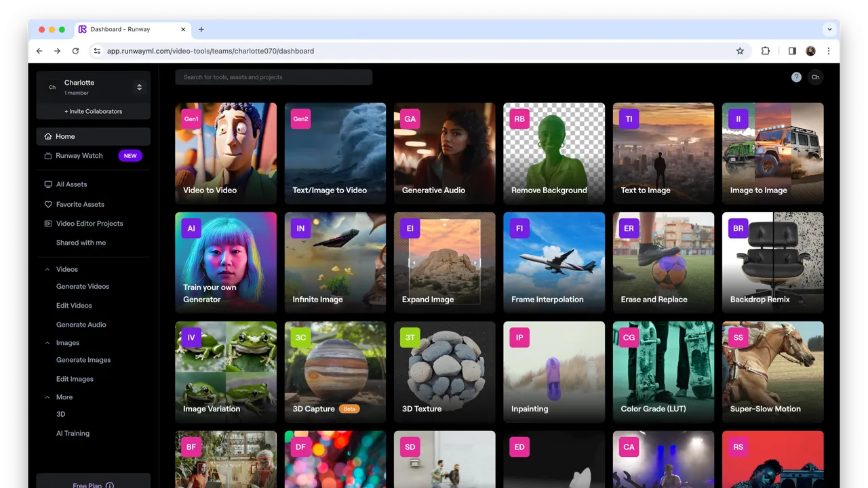
Task: Open the 3D Texture tool card
Action: (x=445, y=372)
